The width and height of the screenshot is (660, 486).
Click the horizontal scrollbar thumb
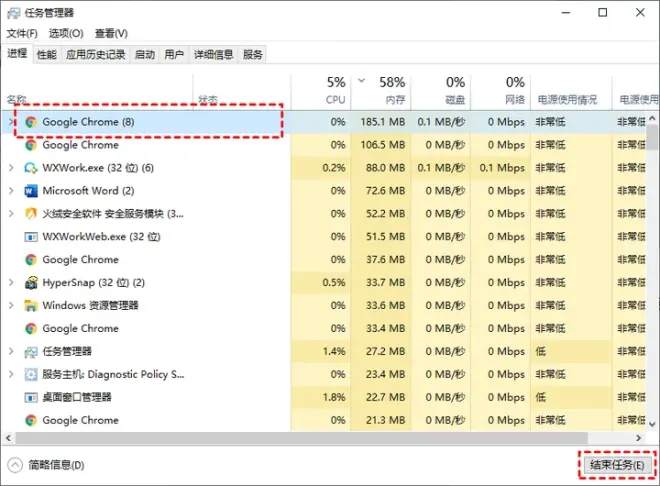tap(301, 438)
